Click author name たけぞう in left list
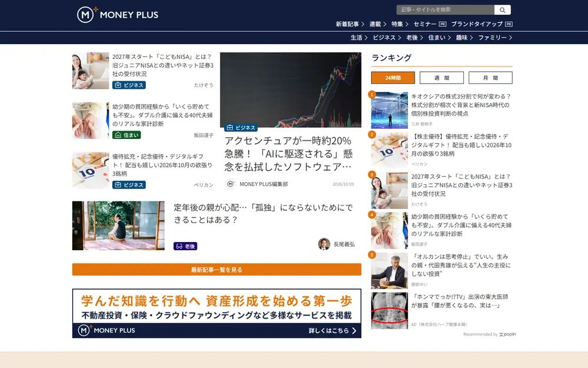 (203, 85)
